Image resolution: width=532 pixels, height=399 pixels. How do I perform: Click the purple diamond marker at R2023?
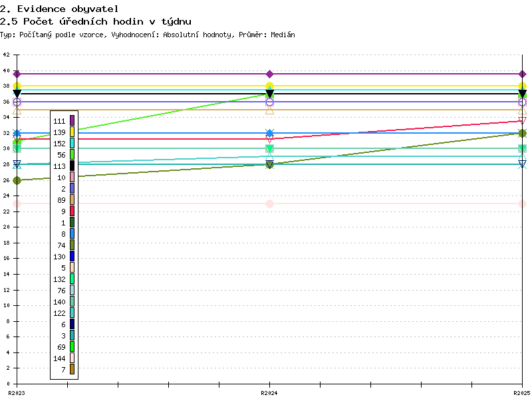coord(17,74)
